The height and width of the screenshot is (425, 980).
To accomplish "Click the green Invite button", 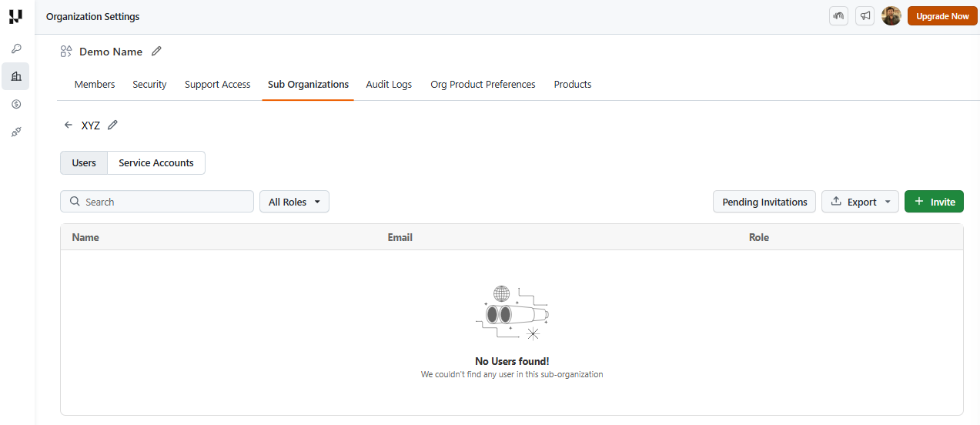I will tap(934, 202).
